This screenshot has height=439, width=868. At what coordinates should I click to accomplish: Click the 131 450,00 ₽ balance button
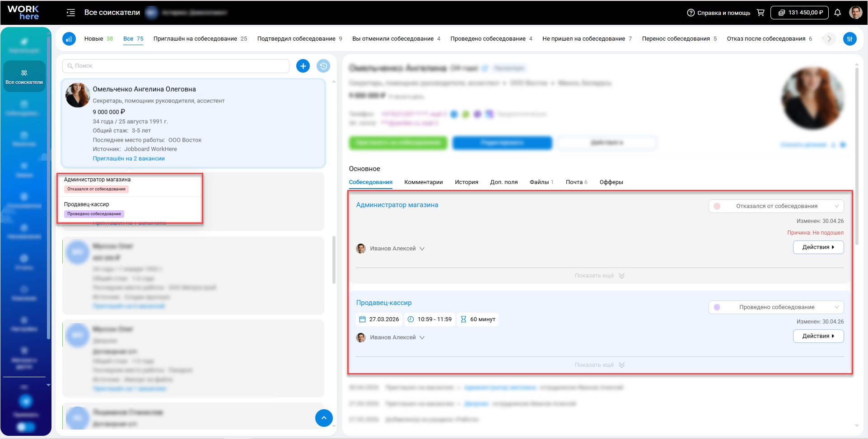point(799,13)
